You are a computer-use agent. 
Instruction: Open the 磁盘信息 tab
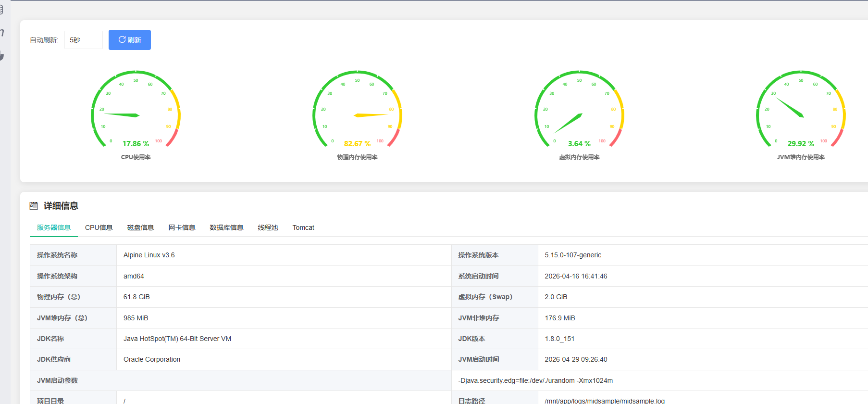tap(140, 227)
